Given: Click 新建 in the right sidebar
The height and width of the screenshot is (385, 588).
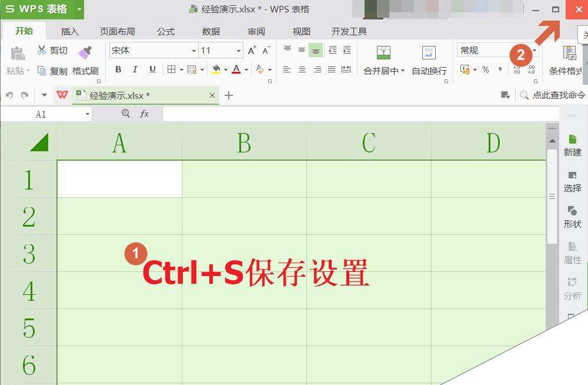Looking at the screenshot, I should pos(572,145).
